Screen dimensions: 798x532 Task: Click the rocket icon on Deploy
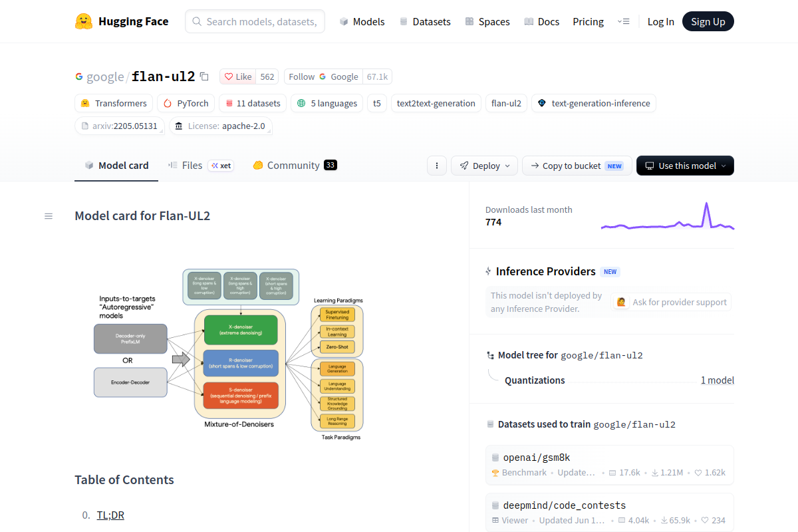[x=464, y=166]
